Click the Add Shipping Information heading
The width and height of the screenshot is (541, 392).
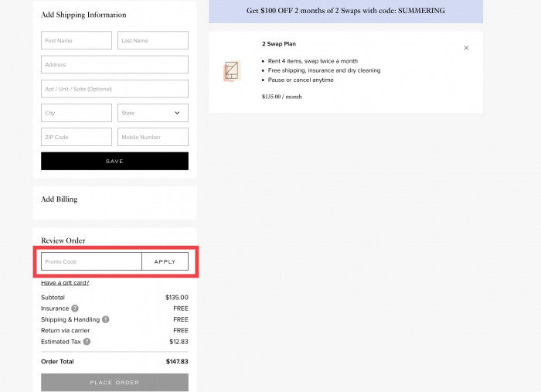(83, 15)
